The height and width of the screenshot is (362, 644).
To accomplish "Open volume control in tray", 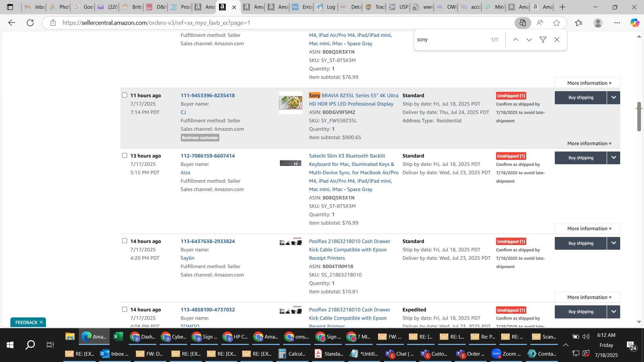I will (x=586, y=337).
